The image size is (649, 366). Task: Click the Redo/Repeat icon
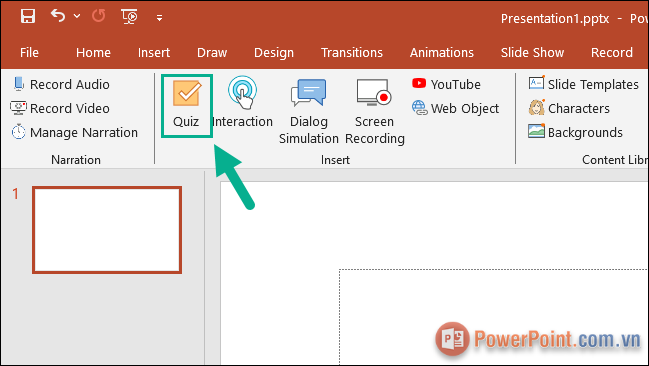tap(99, 16)
